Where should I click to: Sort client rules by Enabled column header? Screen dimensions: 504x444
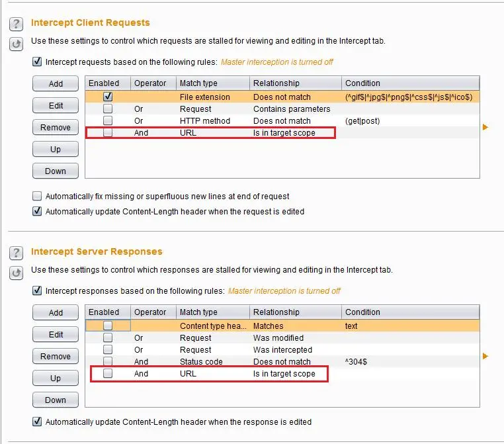108,83
